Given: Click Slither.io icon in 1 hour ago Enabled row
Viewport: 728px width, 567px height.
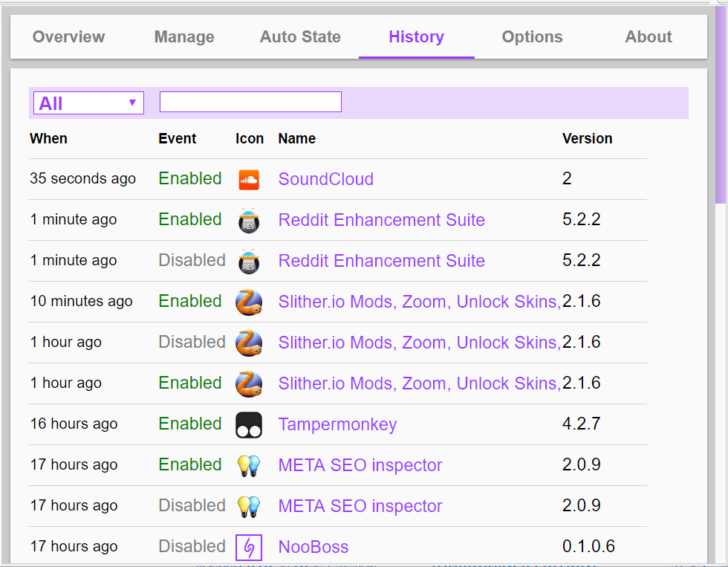Looking at the screenshot, I should [x=249, y=384].
